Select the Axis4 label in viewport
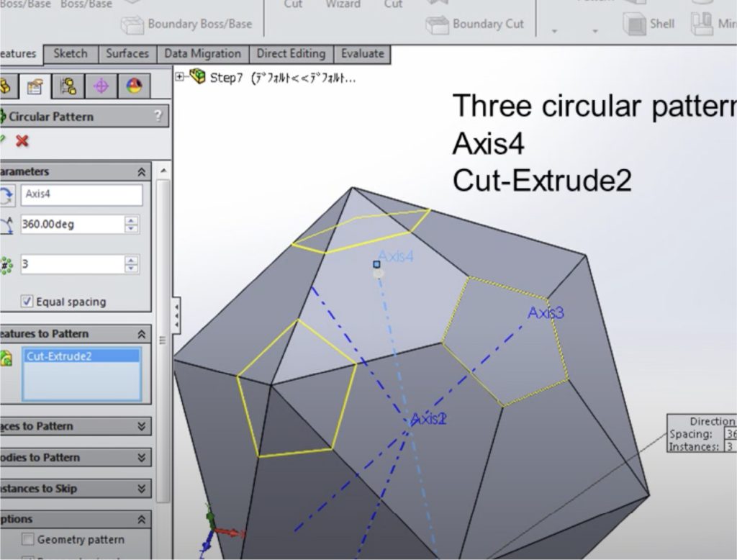This screenshot has width=737, height=560. point(396,256)
